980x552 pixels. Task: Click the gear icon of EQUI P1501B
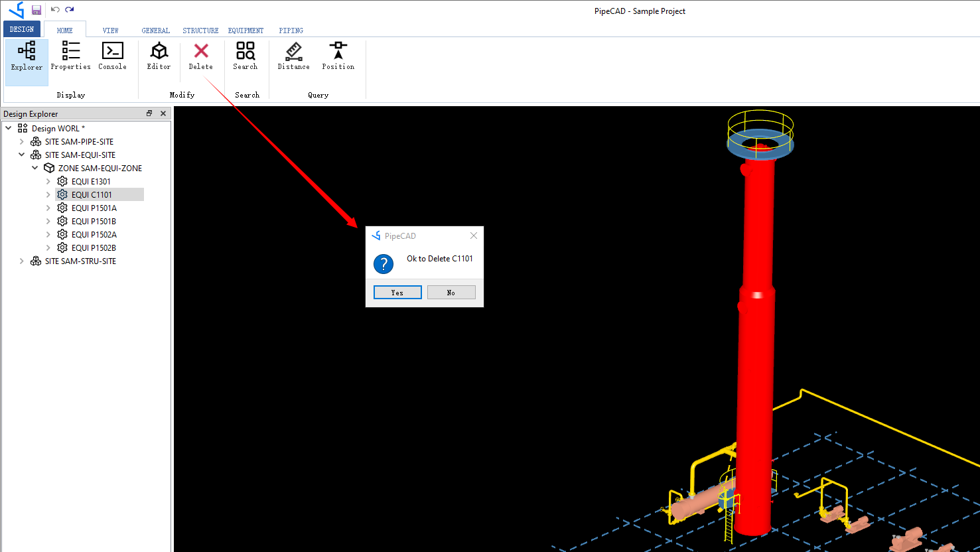tap(62, 221)
